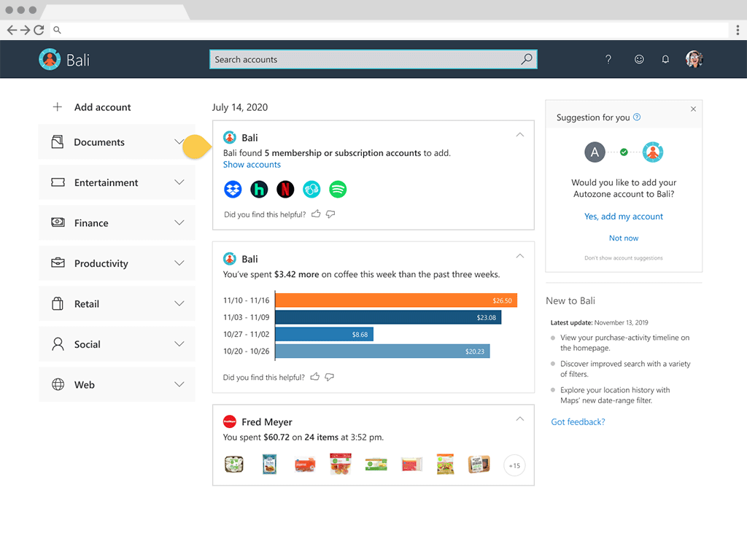Click the Hulu account icon
The image size is (747, 560).
[x=259, y=190]
